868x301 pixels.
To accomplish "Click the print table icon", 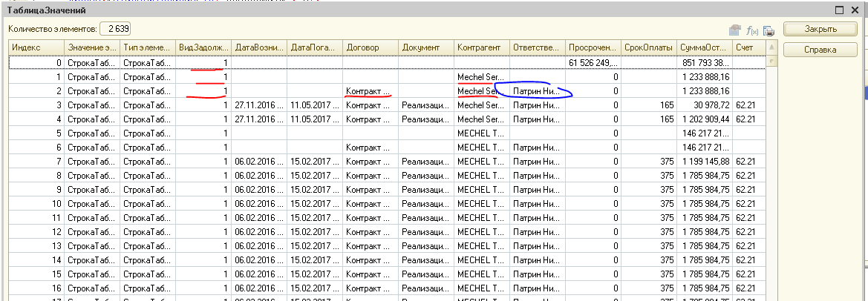I will coord(769,30).
